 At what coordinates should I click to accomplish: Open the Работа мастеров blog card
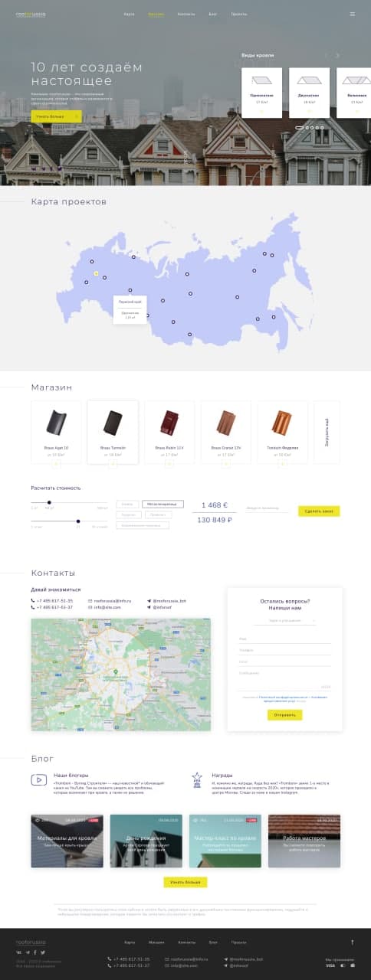[304, 841]
